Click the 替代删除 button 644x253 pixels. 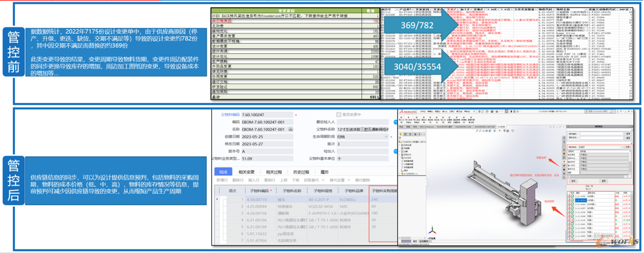(363, 180)
